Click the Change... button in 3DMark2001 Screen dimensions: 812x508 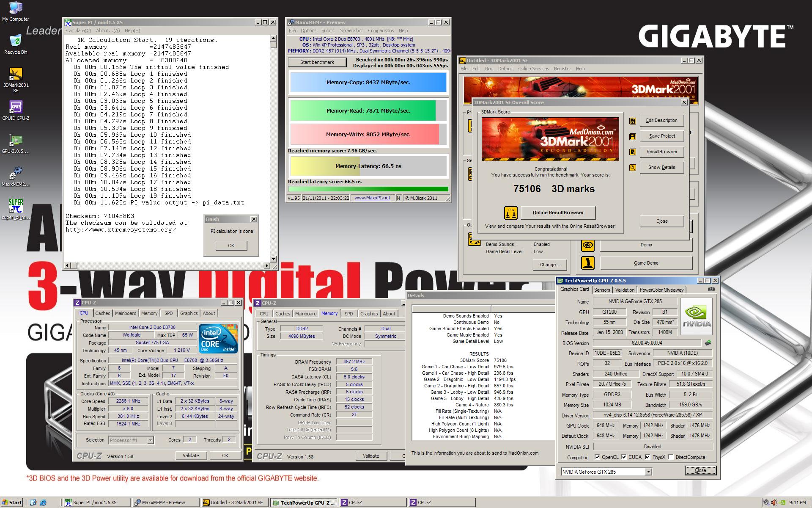(549, 265)
